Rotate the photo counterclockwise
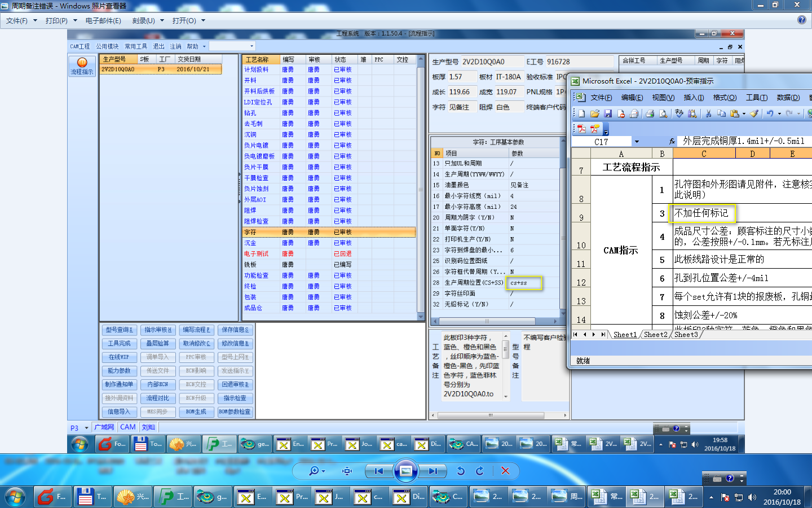Image resolution: width=812 pixels, height=508 pixels. click(461, 471)
